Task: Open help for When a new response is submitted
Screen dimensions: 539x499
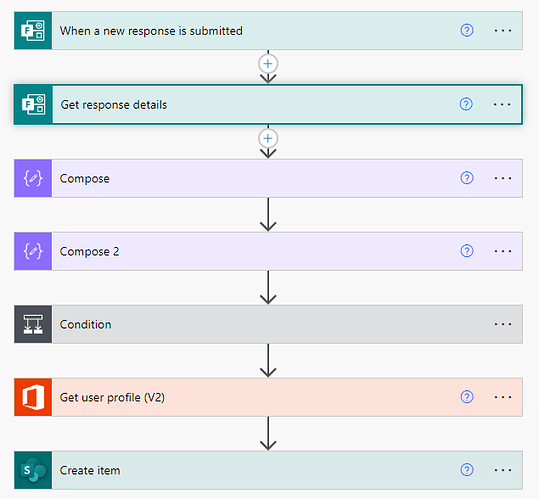Action: (467, 31)
